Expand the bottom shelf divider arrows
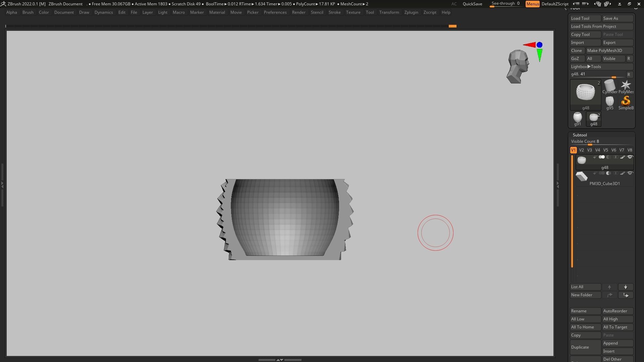The image size is (644, 362). pyautogui.click(x=279, y=360)
